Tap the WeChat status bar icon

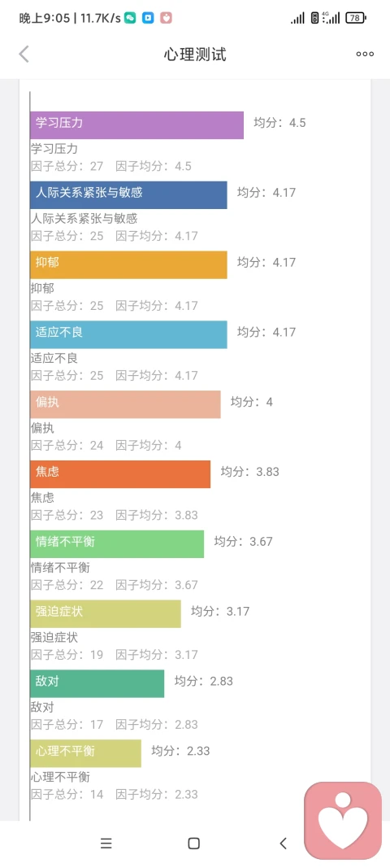click(130, 18)
